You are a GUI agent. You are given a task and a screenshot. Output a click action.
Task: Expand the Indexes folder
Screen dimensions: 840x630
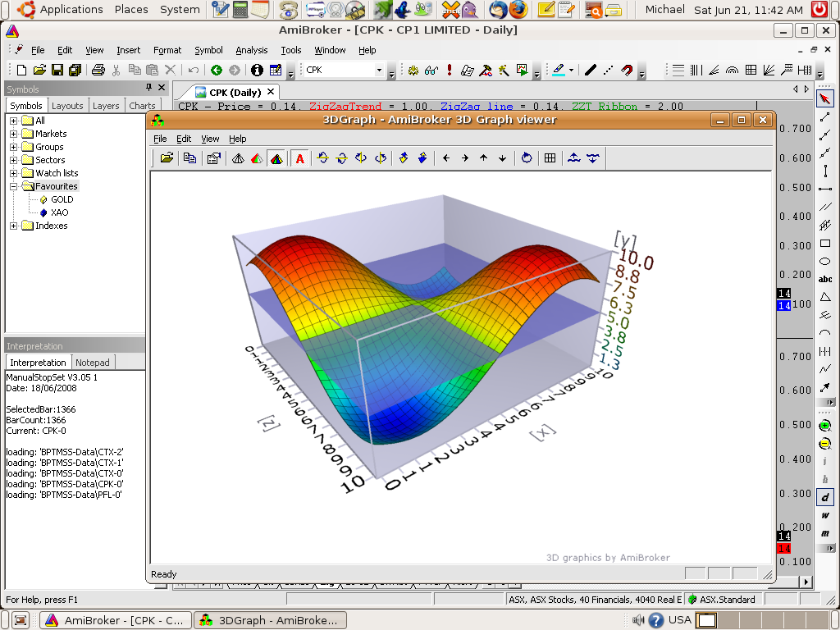(13, 226)
